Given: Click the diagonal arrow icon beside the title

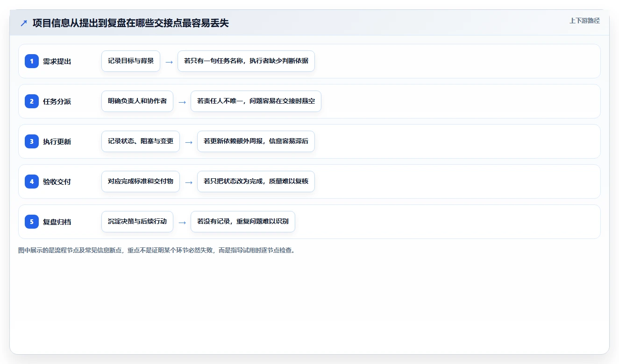Looking at the screenshot, I should tap(24, 23).
